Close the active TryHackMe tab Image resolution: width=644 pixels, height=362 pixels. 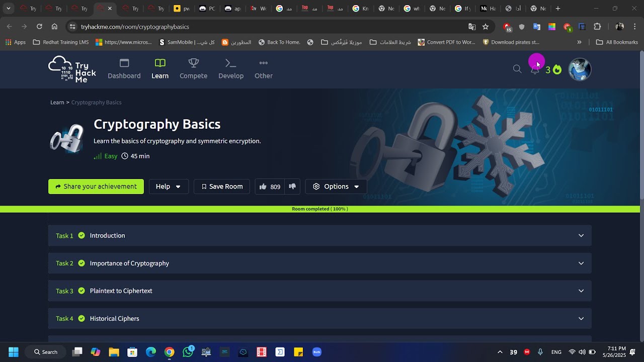click(110, 9)
